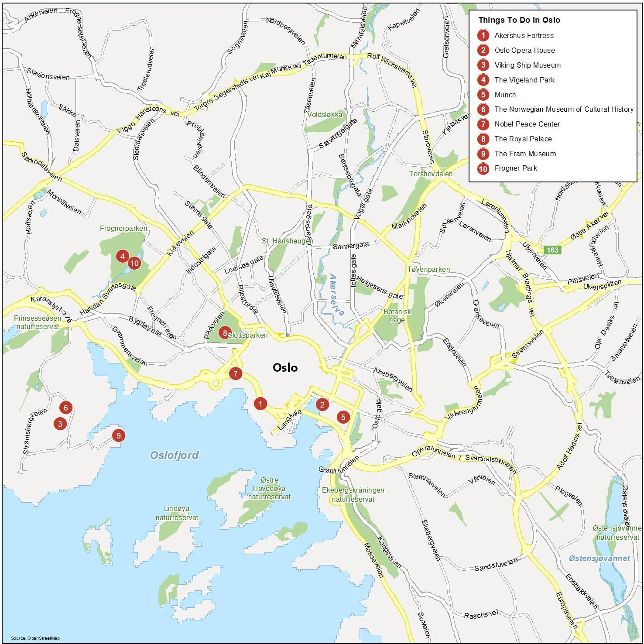Click marker 4 in Frognerparken
The height and width of the screenshot is (644, 644).
pyautogui.click(x=123, y=257)
